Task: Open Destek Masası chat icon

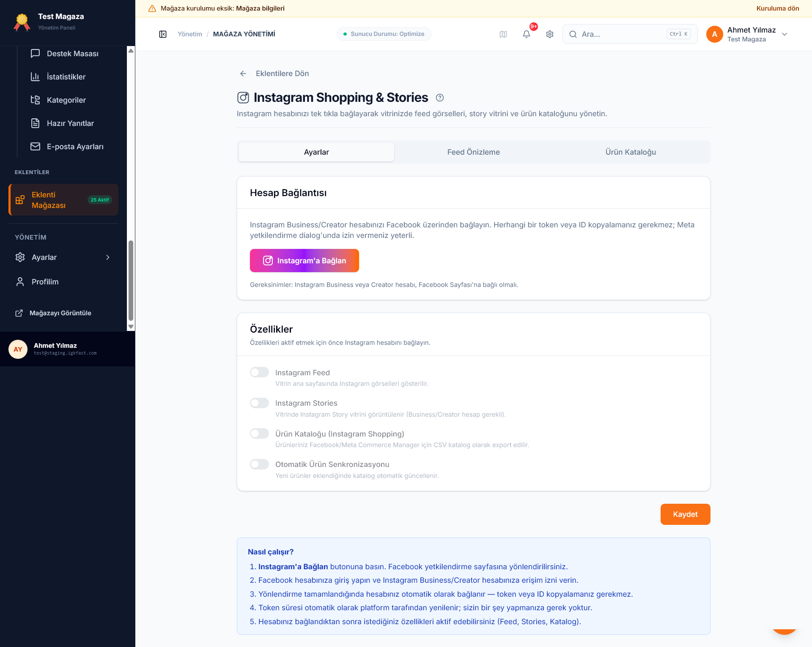Action: click(x=36, y=53)
